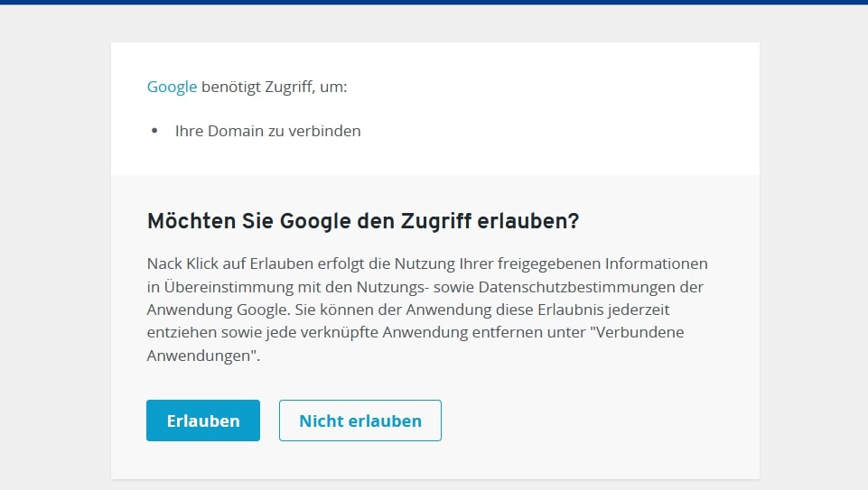868x490 pixels.
Task: Click the heading Möchten Sie Google den Zugriff erlauben
Action: 362,221
